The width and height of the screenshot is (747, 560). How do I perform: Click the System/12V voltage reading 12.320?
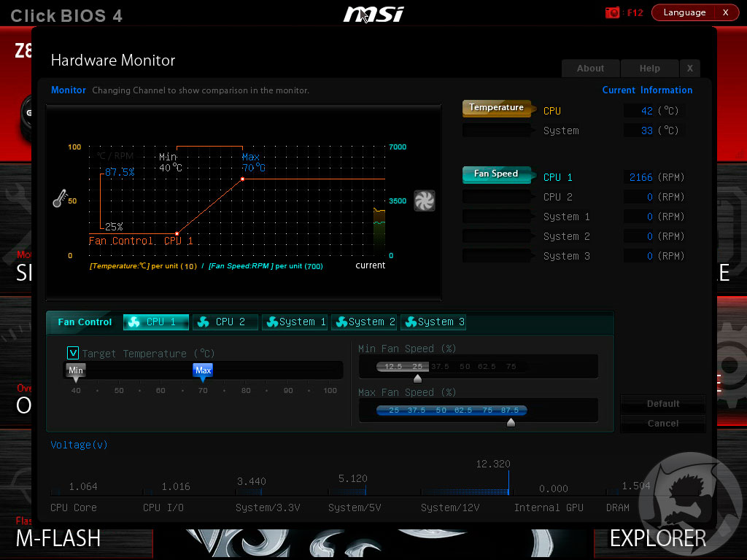(x=493, y=464)
